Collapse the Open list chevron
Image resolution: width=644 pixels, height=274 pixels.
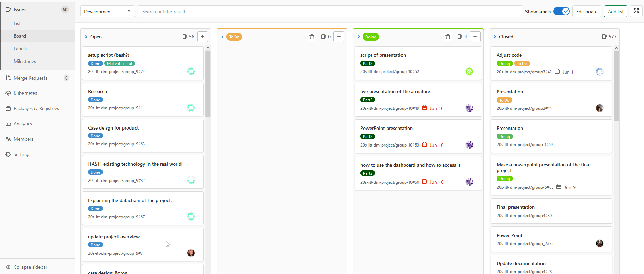[86, 37]
